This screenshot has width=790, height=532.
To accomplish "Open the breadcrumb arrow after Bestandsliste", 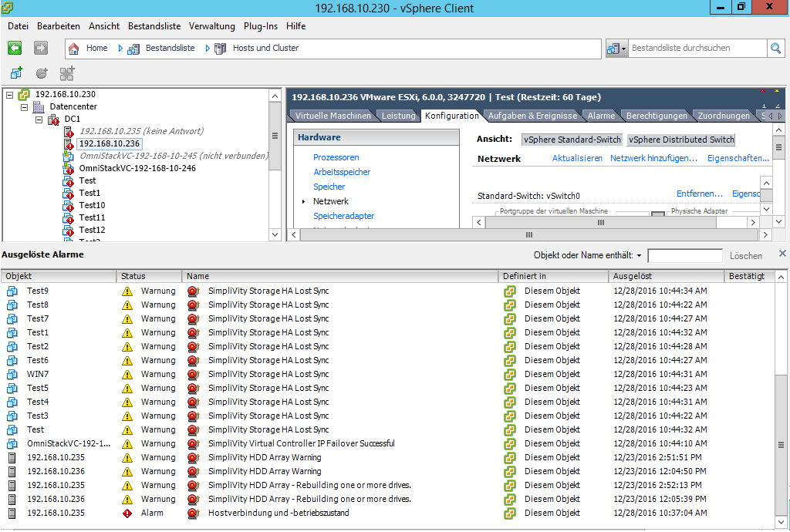I will (x=208, y=49).
